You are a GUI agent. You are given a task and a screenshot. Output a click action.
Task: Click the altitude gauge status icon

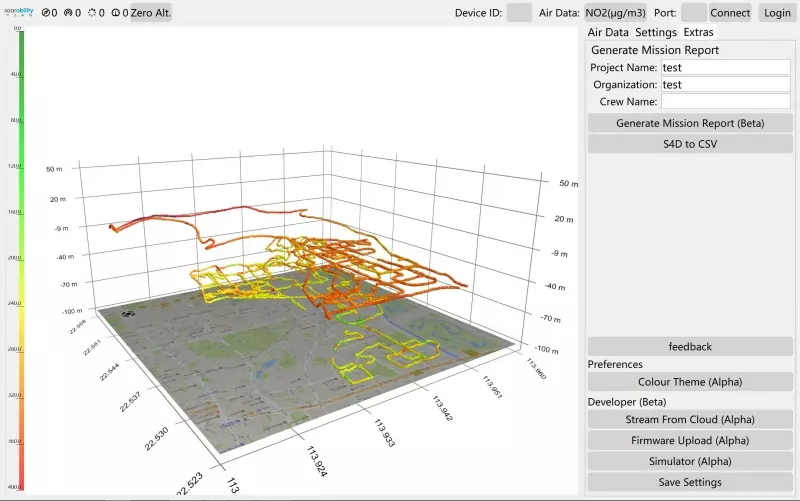115,13
